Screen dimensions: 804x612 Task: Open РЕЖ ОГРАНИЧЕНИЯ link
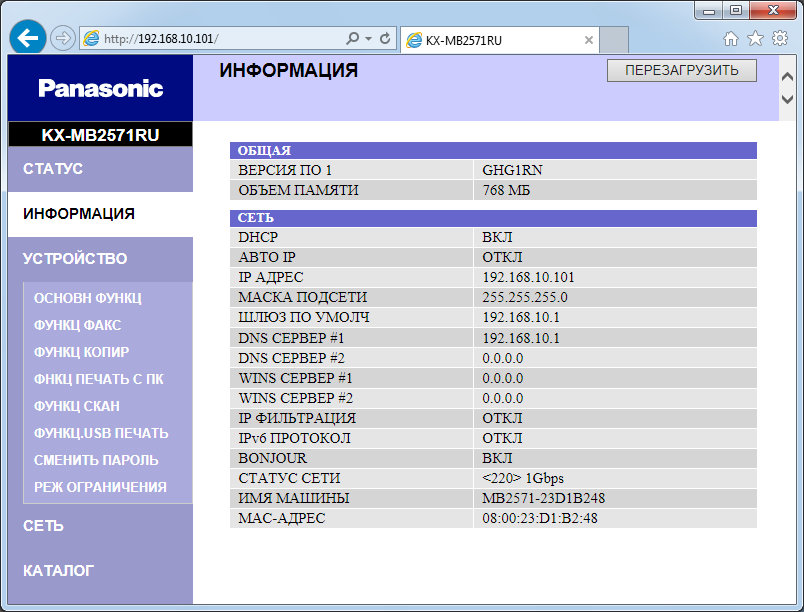click(100, 487)
